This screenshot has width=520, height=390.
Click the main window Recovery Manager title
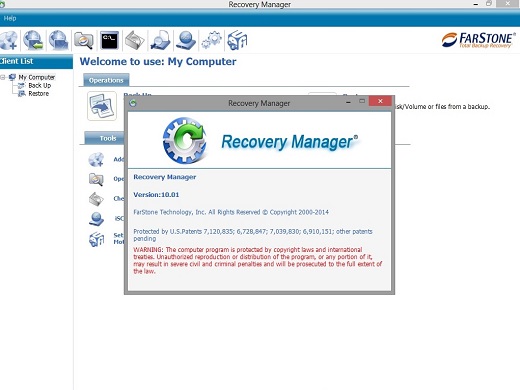click(260, 4)
